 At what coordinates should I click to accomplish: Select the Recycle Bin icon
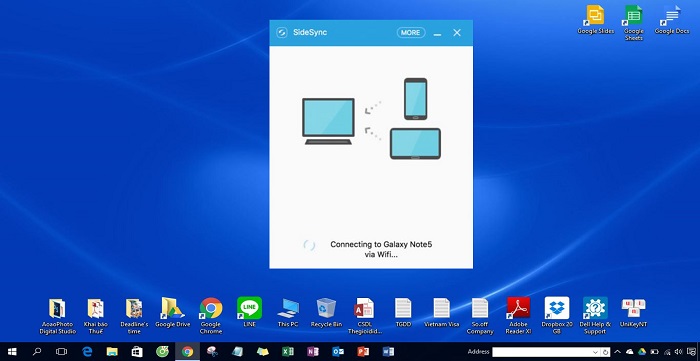[x=326, y=313]
